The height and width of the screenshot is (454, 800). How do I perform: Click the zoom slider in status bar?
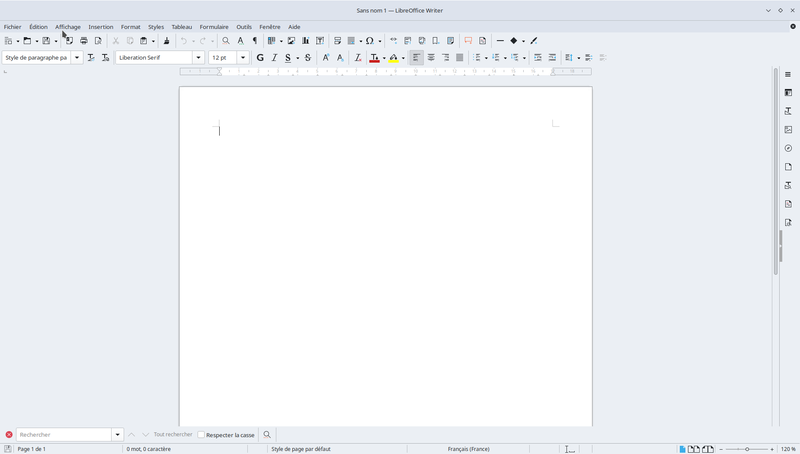point(747,449)
